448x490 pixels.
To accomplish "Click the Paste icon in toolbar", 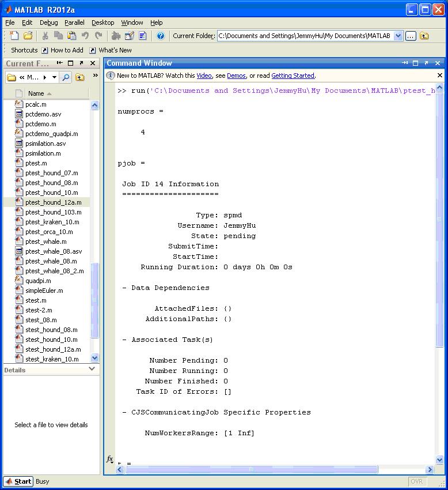I will click(71, 36).
